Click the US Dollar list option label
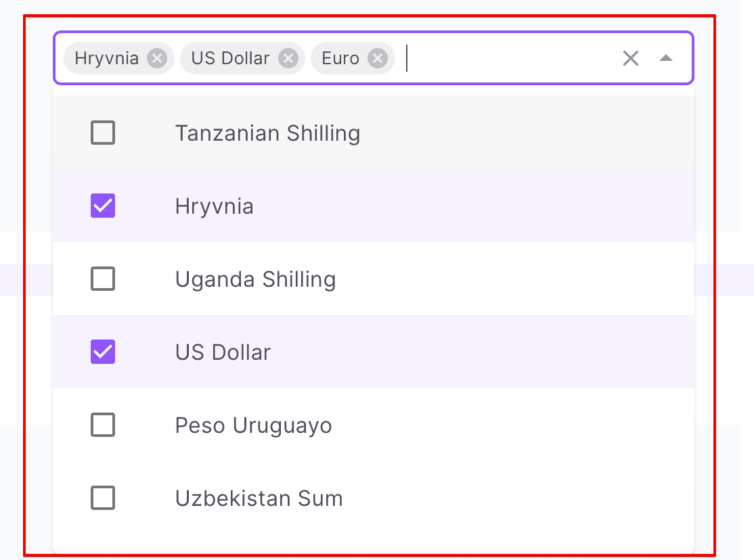 (x=223, y=352)
